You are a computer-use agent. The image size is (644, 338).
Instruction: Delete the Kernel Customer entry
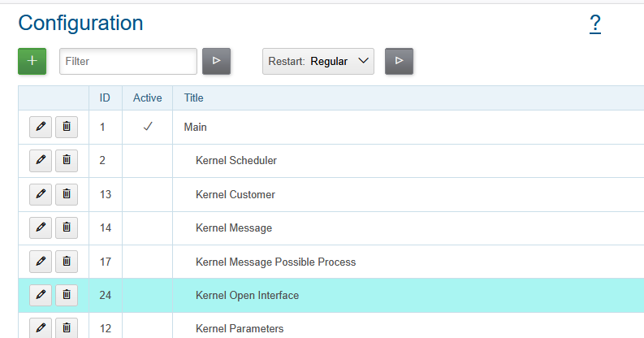pos(67,194)
